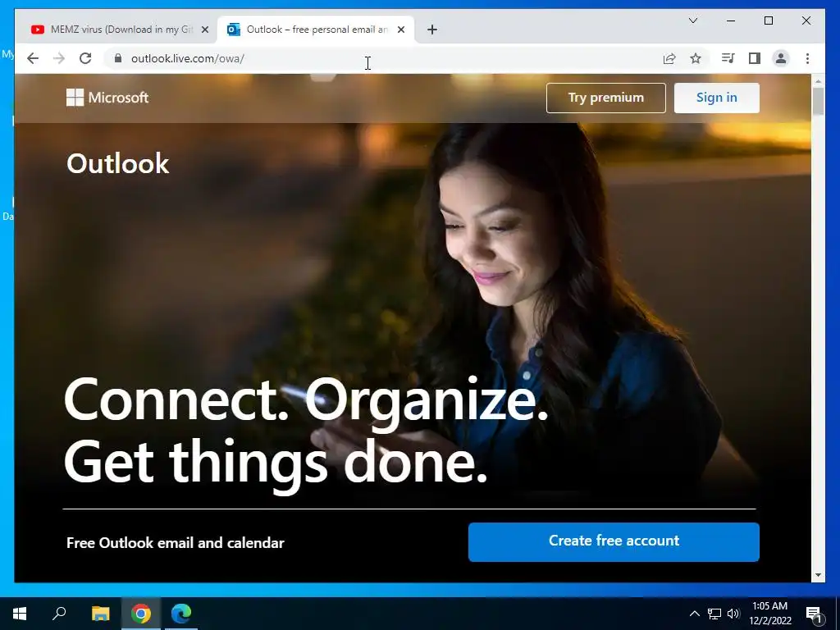This screenshot has height=630, width=840.
Task: Open network status tray icon
Action: [714, 614]
